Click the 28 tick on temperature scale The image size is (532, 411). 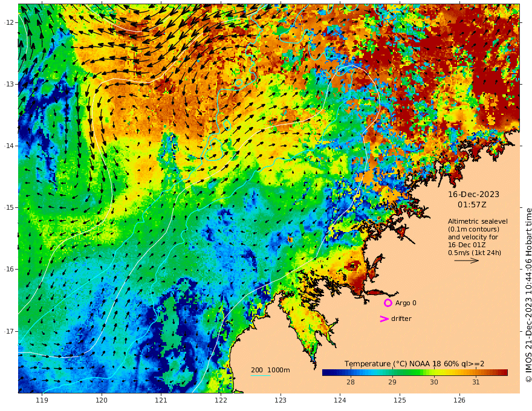[x=351, y=382]
